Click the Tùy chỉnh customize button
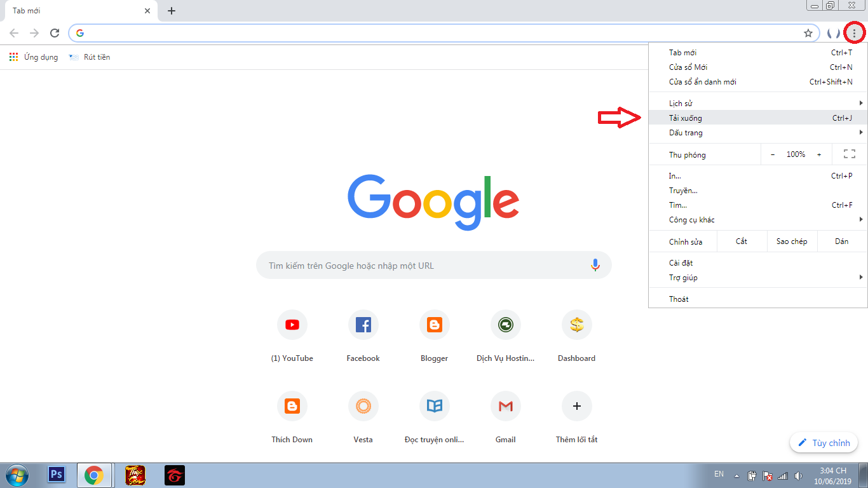 [x=824, y=443]
